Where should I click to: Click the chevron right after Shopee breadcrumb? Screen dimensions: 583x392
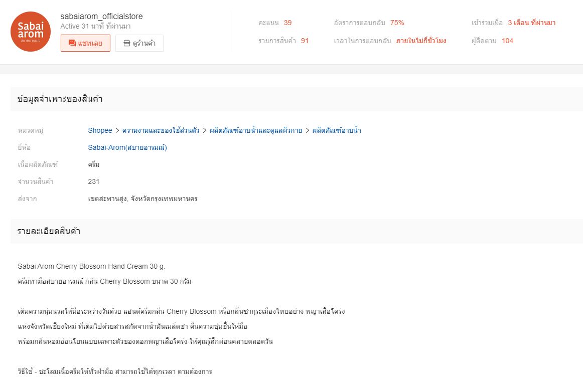(x=117, y=130)
